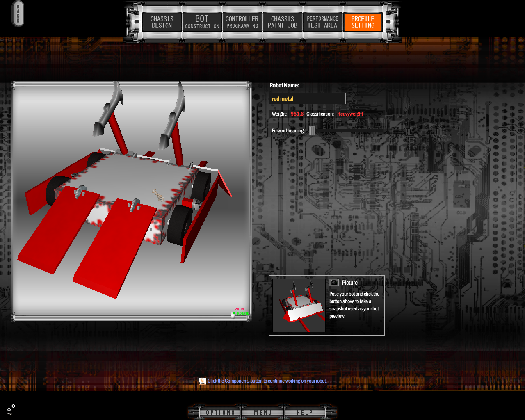Click the Components hint text link
This screenshot has height=420, width=525.
[267, 381]
